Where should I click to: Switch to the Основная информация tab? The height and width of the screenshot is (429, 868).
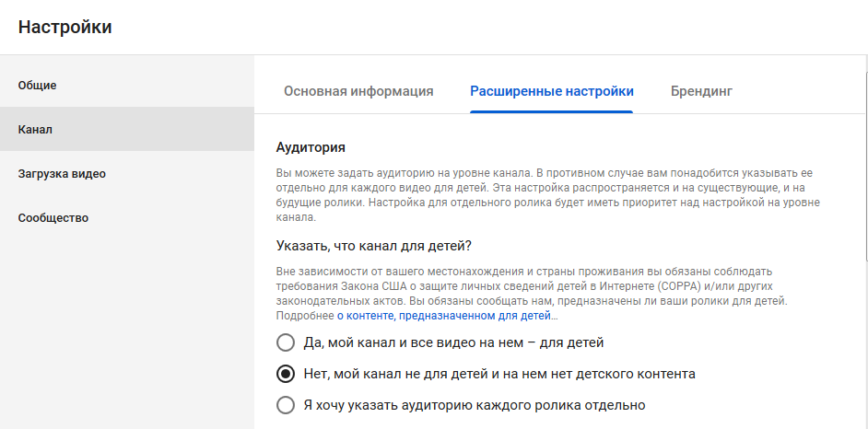click(x=358, y=91)
